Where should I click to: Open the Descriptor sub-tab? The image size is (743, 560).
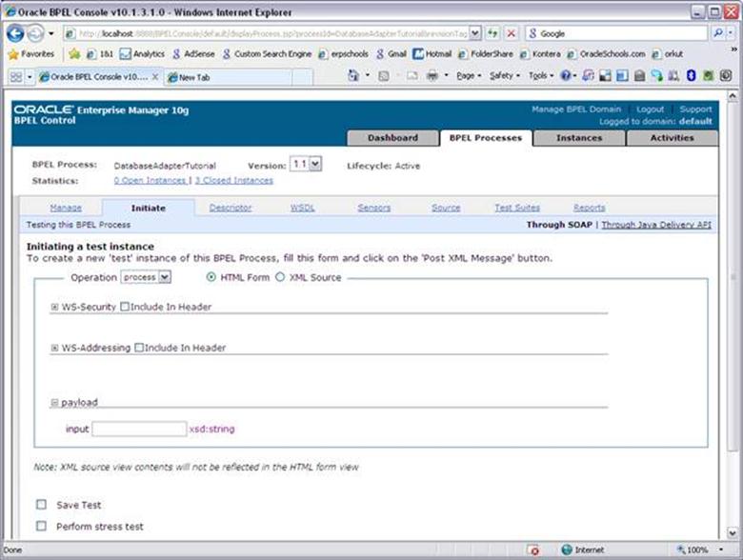coord(231,208)
